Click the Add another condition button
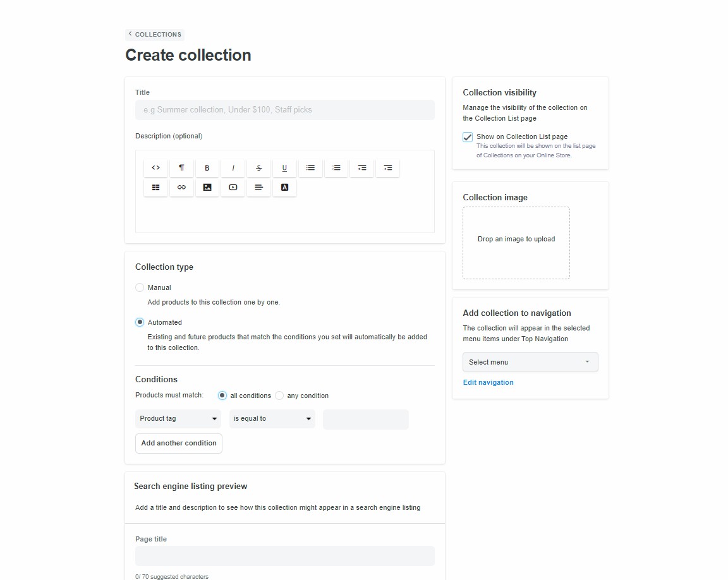 pyautogui.click(x=178, y=443)
